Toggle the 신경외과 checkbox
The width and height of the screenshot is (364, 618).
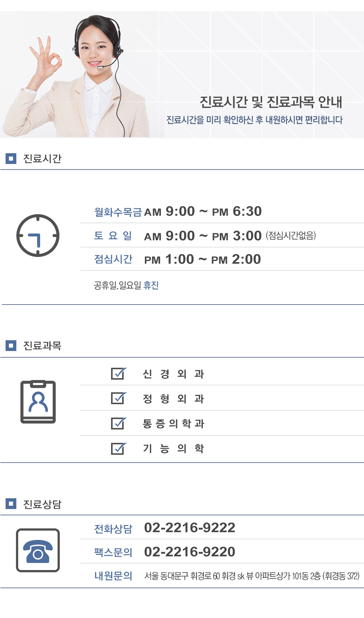[x=118, y=374]
